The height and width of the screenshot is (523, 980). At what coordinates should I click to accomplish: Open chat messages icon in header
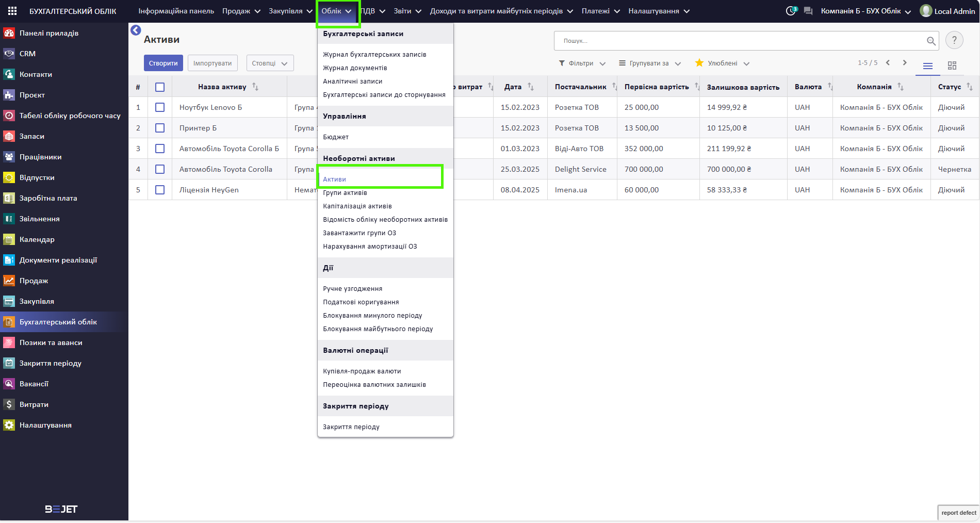click(x=808, y=11)
